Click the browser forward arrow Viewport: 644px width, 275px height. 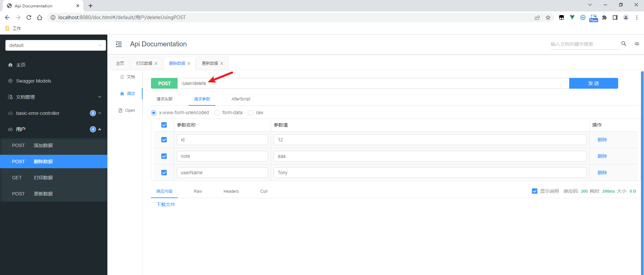[18, 17]
